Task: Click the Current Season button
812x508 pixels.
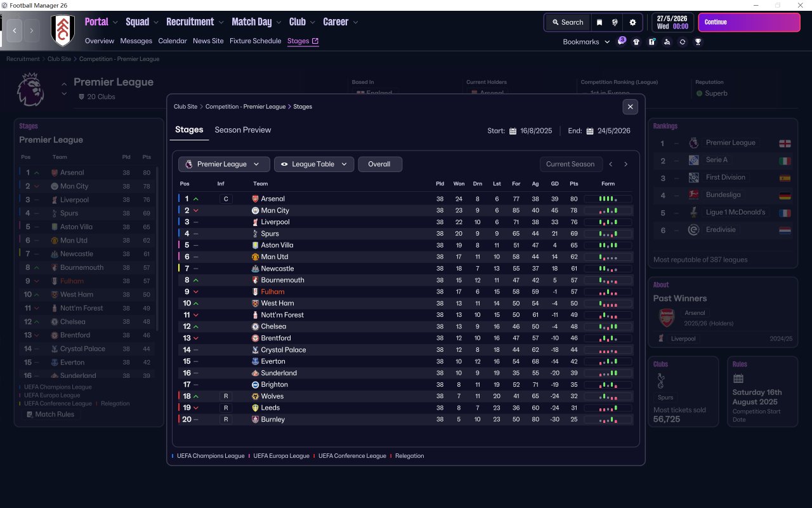Action: pos(570,164)
